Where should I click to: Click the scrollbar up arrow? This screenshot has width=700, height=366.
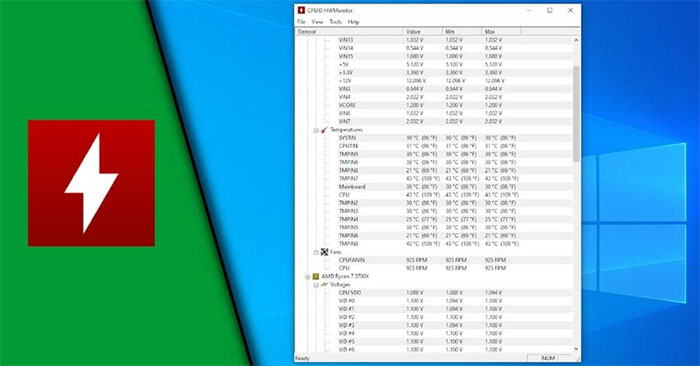(576, 40)
